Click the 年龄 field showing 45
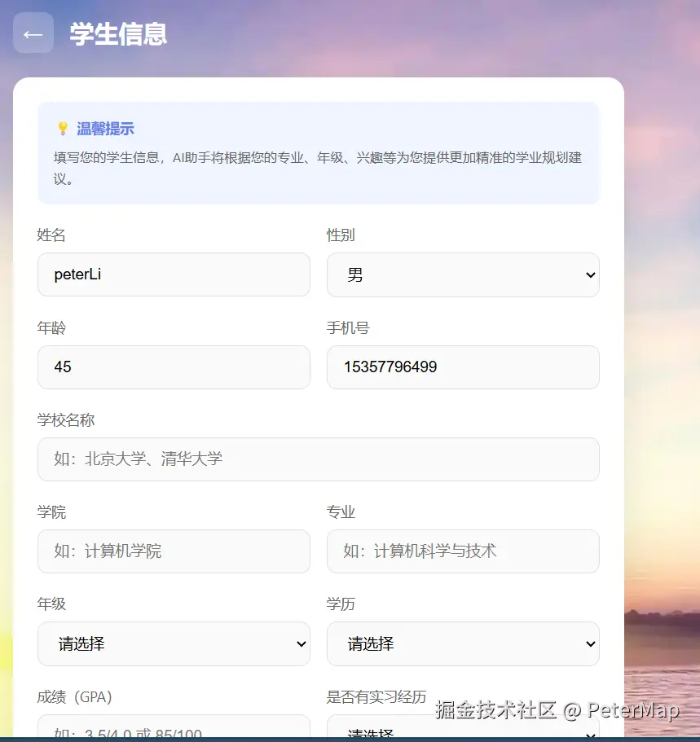Image resolution: width=700 pixels, height=742 pixels. point(174,367)
